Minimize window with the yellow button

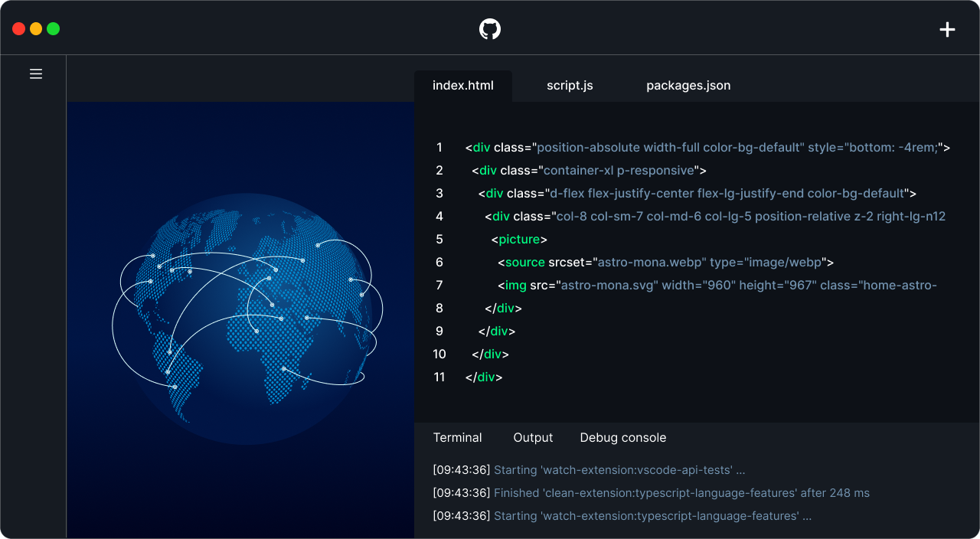(x=36, y=29)
